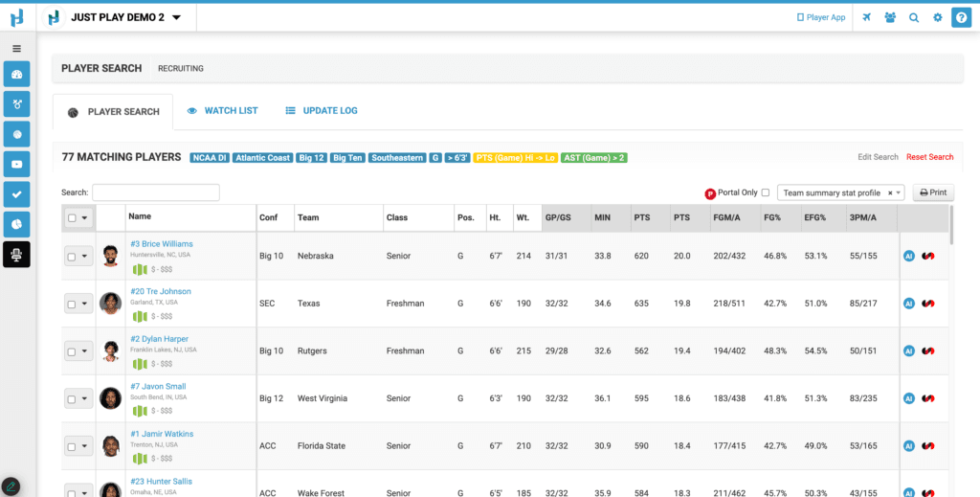The height and width of the screenshot is (497, 980).
Task: Expand the header select-all dropdown arrow
Action: (85, 218)
